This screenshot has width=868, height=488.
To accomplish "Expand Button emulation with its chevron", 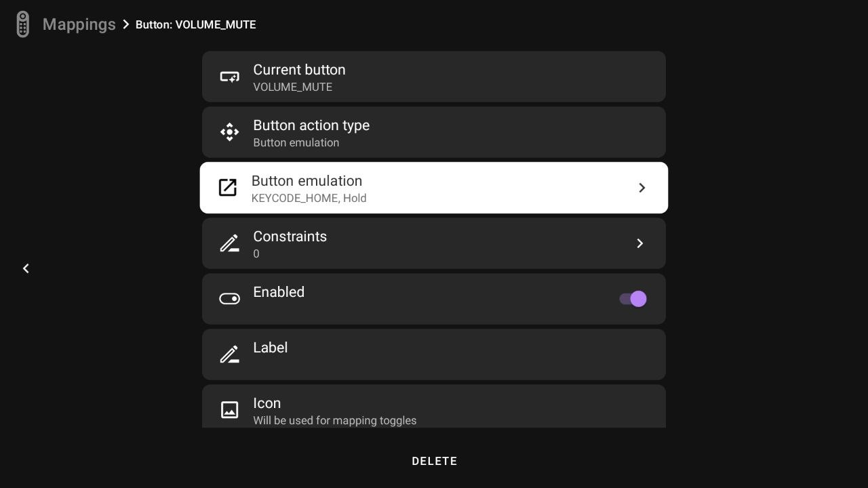I will click(x=642, y=188).
